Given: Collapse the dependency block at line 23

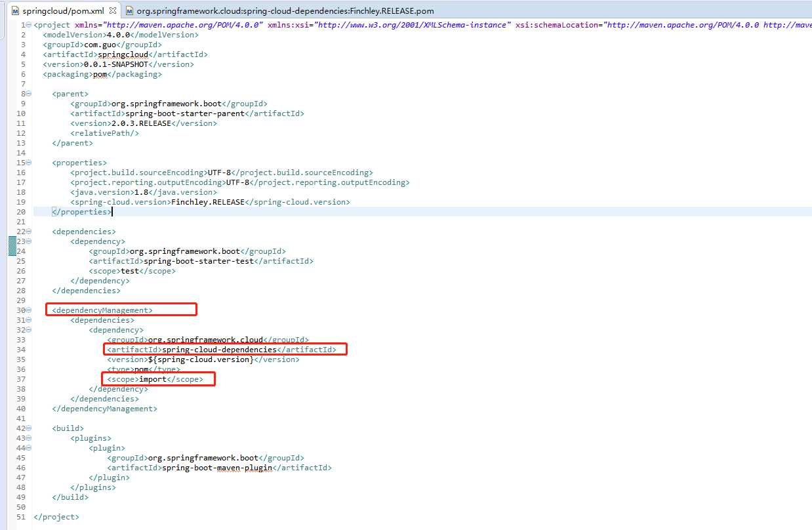Looking at the screenshot, I should [29, 241].
